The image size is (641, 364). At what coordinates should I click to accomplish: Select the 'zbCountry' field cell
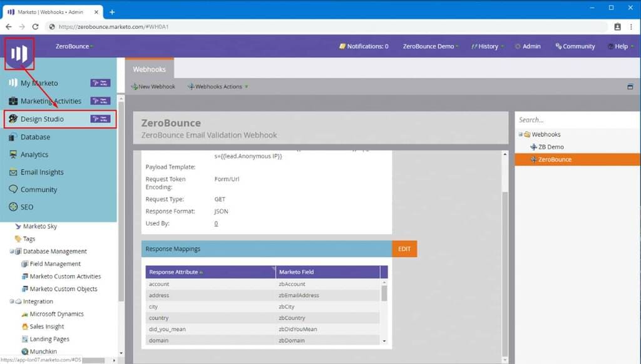pos(328,318)
